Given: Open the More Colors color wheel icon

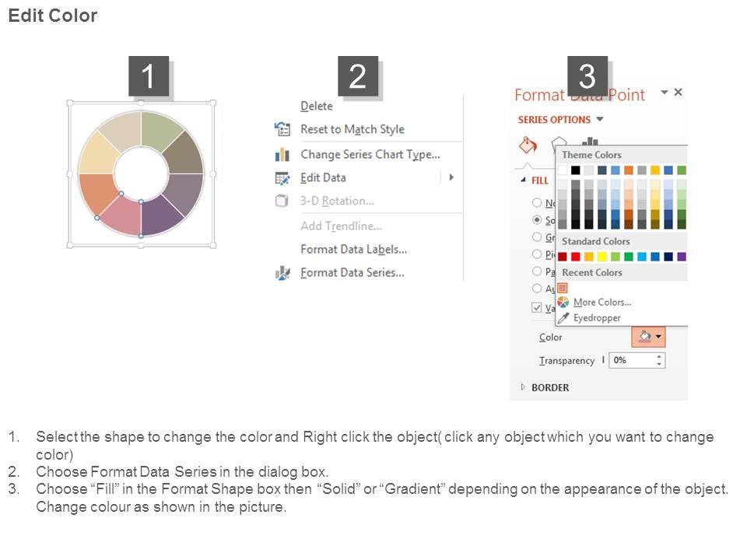Looking at the screenshot, I should pos(563,302).
